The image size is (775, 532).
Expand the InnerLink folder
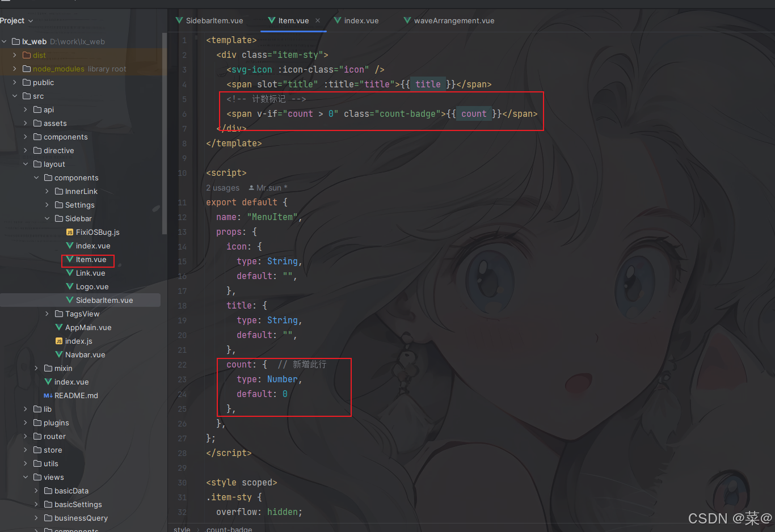tap(47, 191)
